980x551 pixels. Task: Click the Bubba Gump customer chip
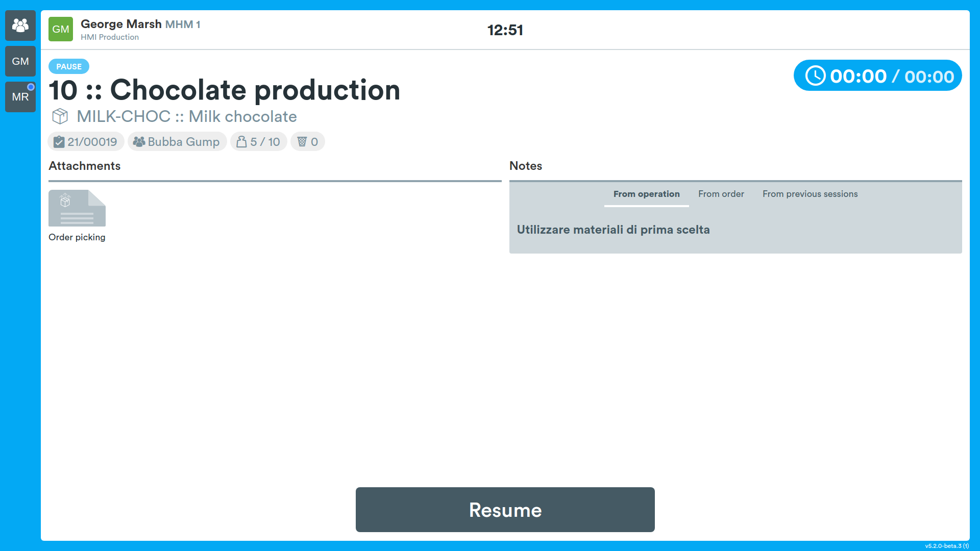pos(177,142)
